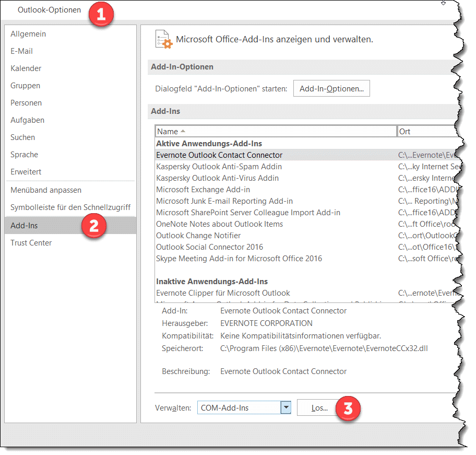Click the Speicherort path EvernoteCCx32.dll

point(324,348)
